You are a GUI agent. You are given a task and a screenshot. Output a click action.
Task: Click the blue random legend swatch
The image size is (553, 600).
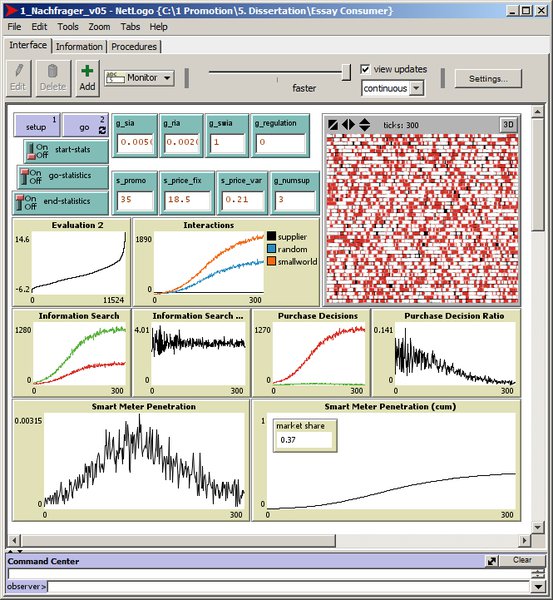point(271,249)
